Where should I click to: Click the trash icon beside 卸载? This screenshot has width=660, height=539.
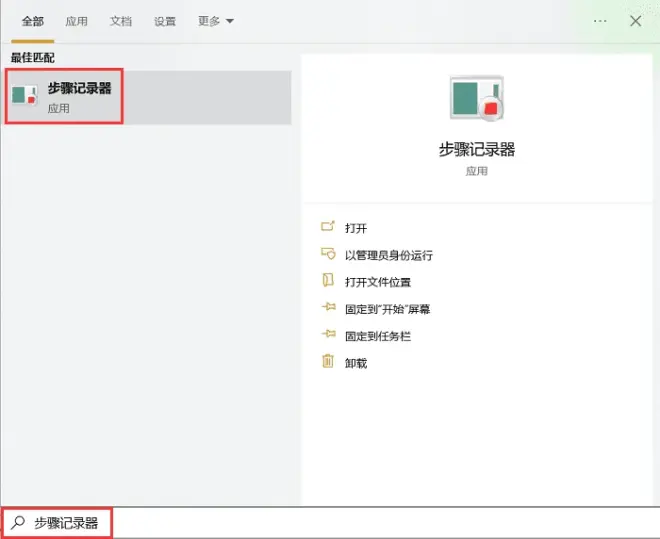(x=328, y=361)
